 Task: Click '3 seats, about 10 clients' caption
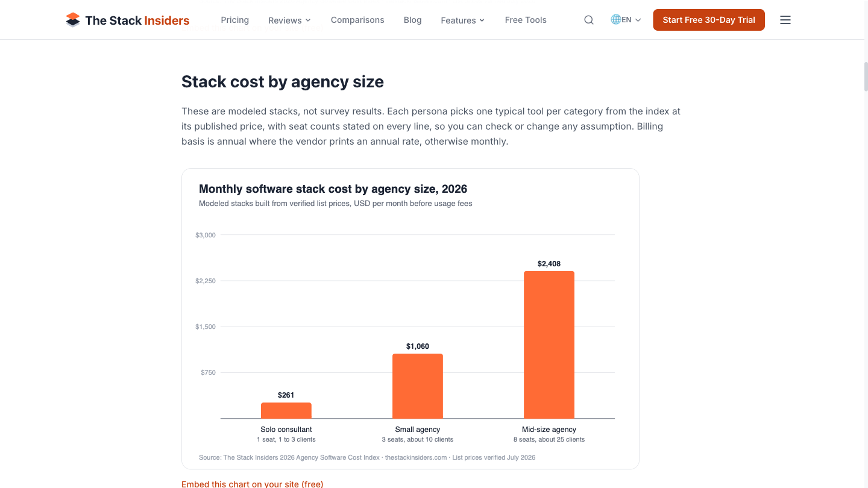418,439
